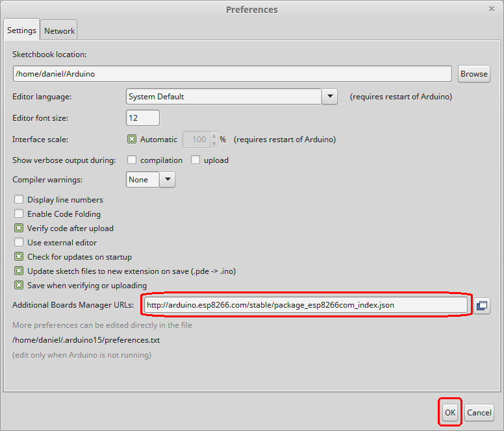Toggle Save when verifying or uploading
The image size is (504, 431).
point(19,286)
